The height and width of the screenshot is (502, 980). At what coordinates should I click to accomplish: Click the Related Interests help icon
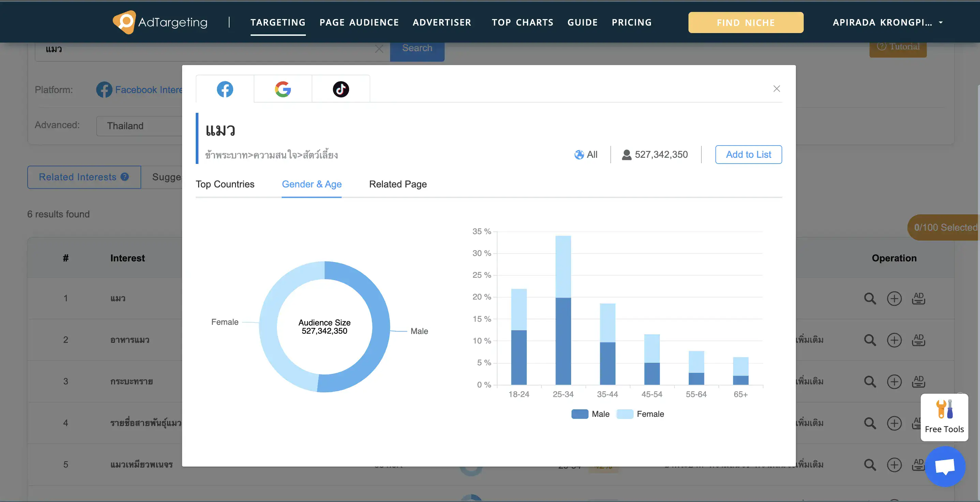click(124, 177)
